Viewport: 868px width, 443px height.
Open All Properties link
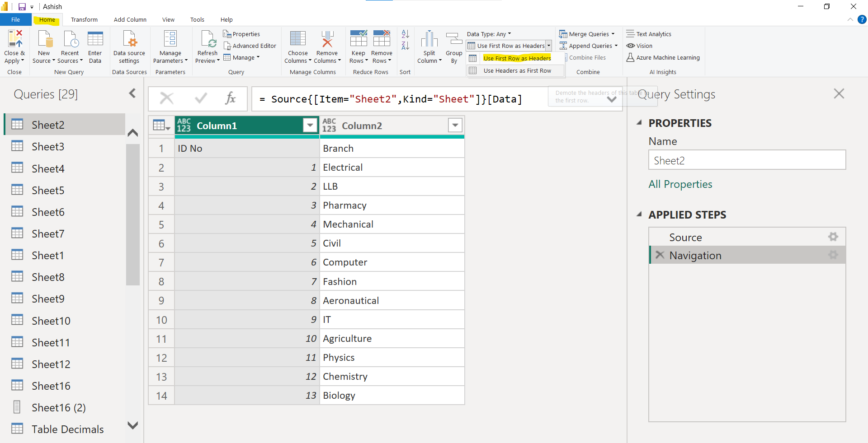click(x=680, y=184)
